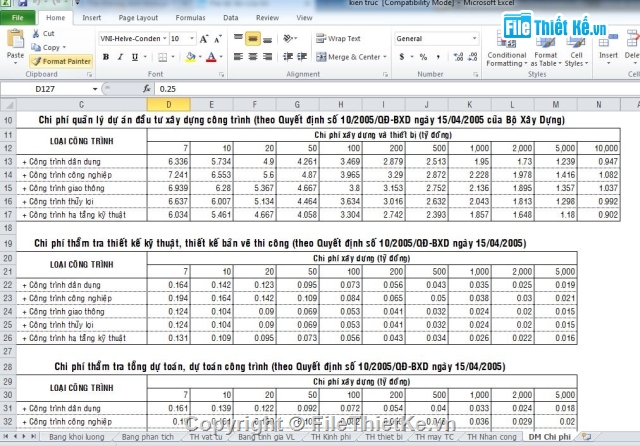Click the Name Box showing D127
The height and width of the screenshot is (446, 640).
point(46,89)
